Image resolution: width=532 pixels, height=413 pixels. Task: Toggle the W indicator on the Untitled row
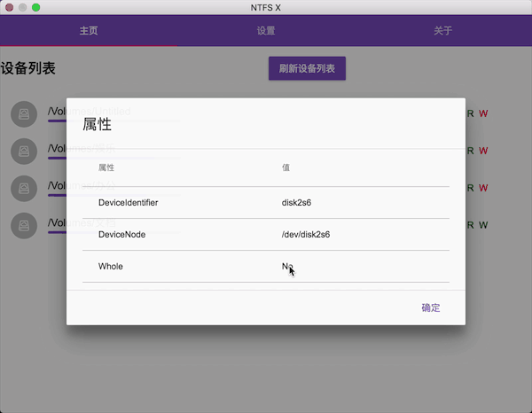point(483,113)
